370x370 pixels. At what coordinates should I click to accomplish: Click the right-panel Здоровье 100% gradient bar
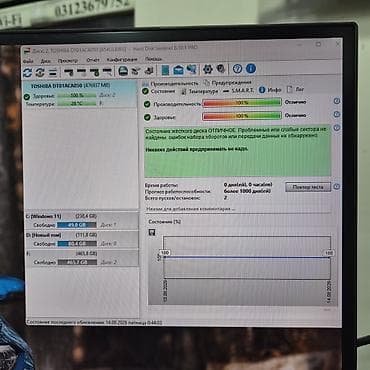242,116
